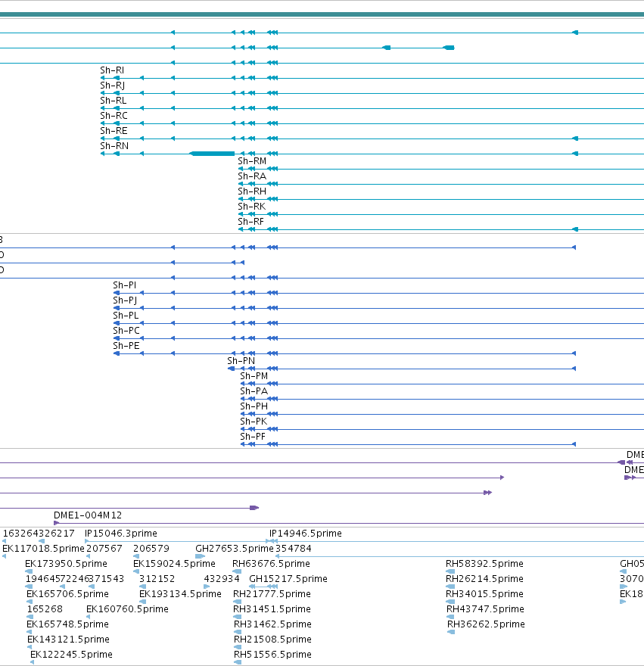Image resolution: width=644 pixels, height=666 pixels.
Task: Select the RH31451.5prime label
Action: pyautogui.click(x=272, y=609)
